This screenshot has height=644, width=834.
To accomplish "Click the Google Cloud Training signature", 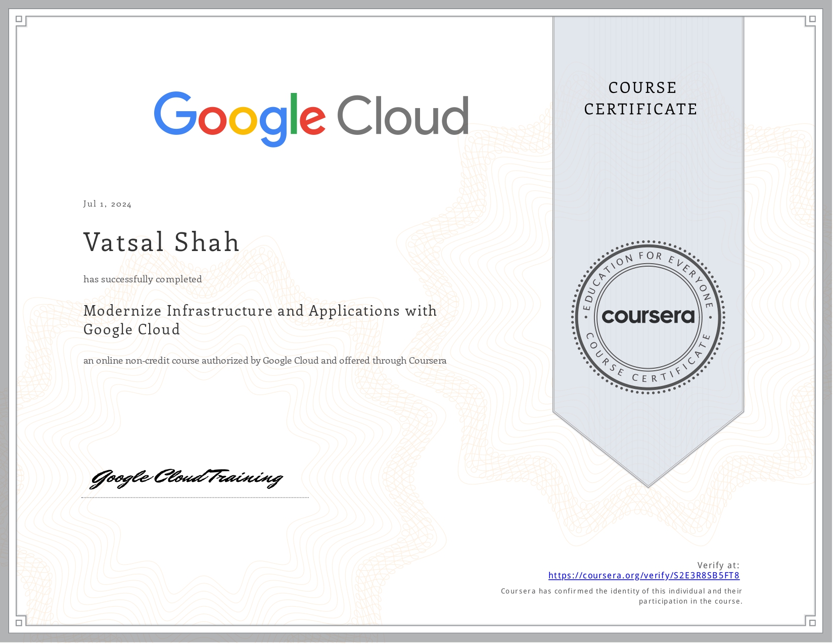I will (186, 478).
